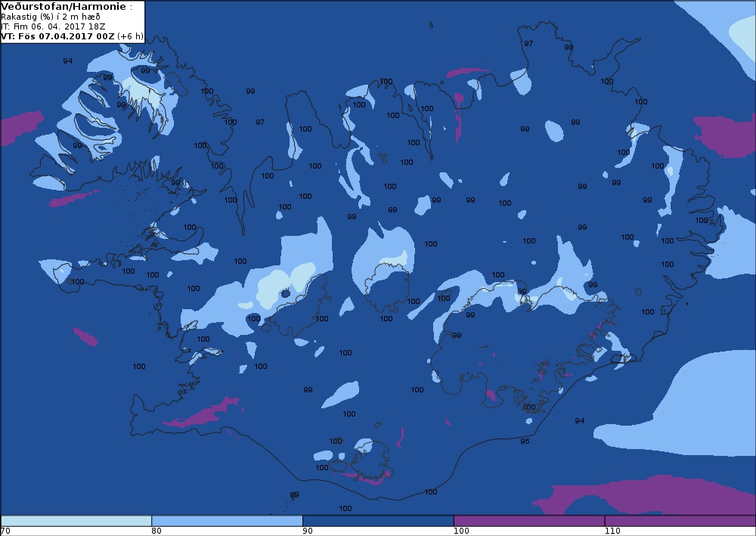Click the legend tick label 110
This screenshot has height=536, width=756.
pyautogui.click(x=612, y=531)
